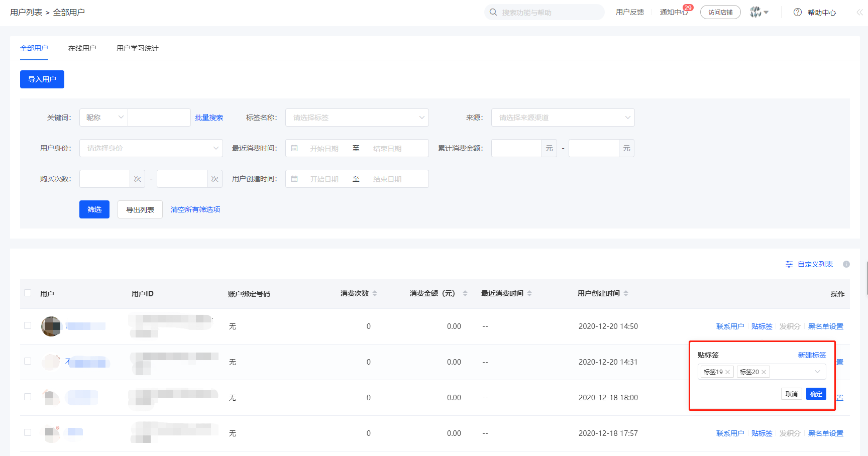This screenshot has height=456, width=868.
Task: Switch to the 用户学习统计 tab
Action: pos(138,48)
